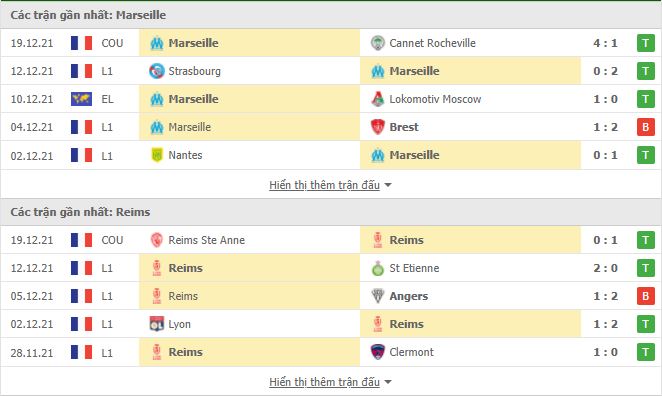This screenshot has height=396, width=662.
Task: Click the 4 : 1 score result
Action: [x=605, y=43]
